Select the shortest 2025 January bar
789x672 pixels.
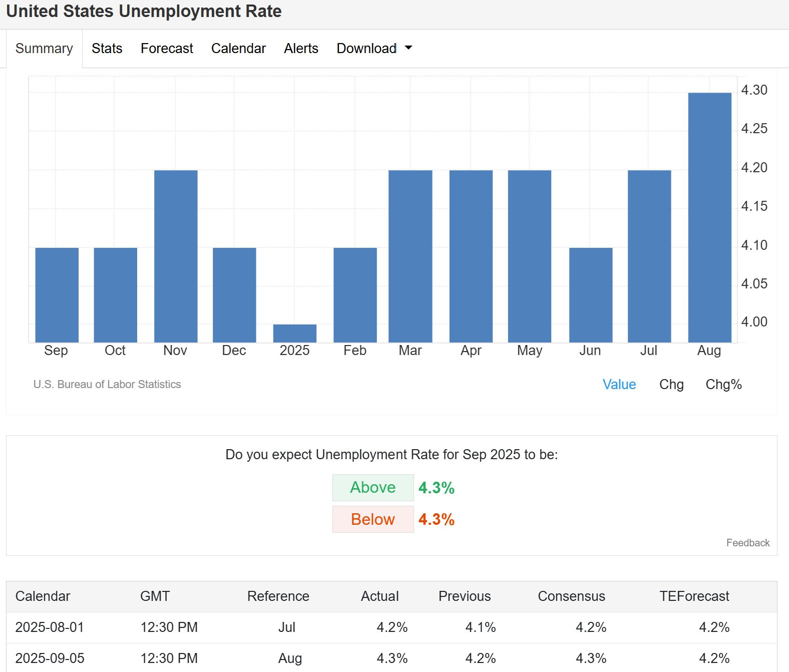tap(295, 333)
